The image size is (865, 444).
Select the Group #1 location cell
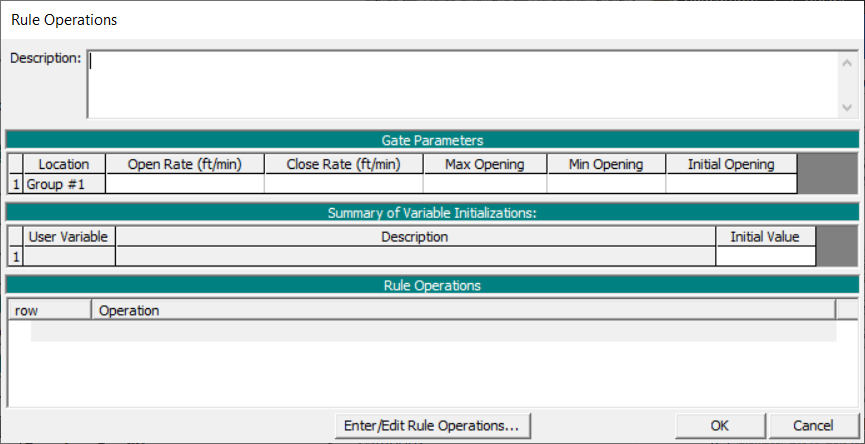pyautogui.click(x=64, y=184)
